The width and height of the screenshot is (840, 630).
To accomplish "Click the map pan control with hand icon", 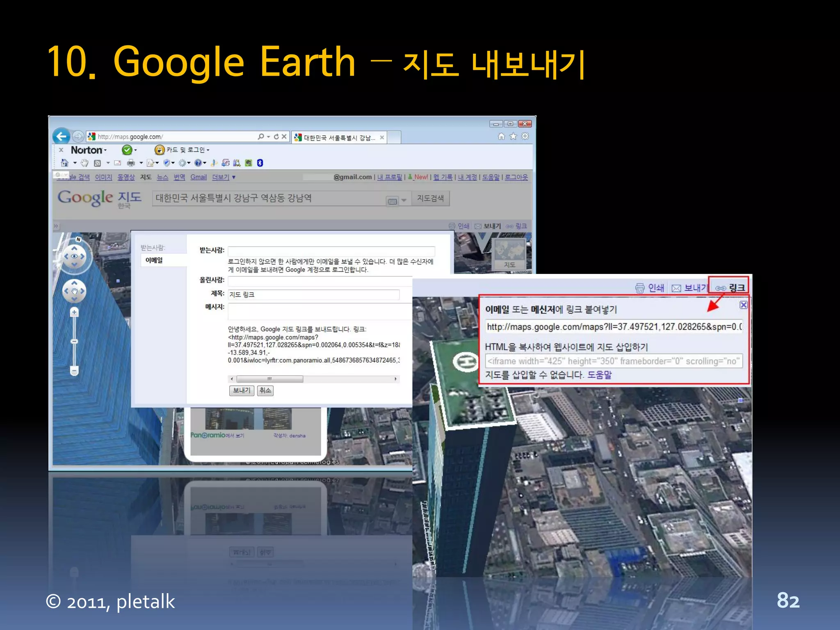I will (74, 291).
